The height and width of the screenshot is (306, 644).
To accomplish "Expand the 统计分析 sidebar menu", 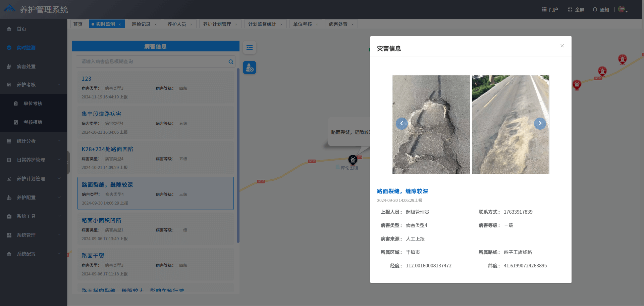I will coord(34,141).
